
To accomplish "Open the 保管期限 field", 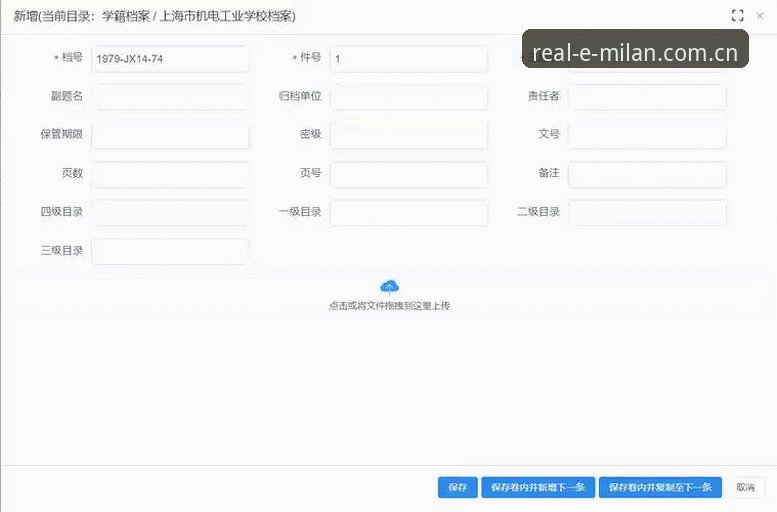I will click(170, 136).
